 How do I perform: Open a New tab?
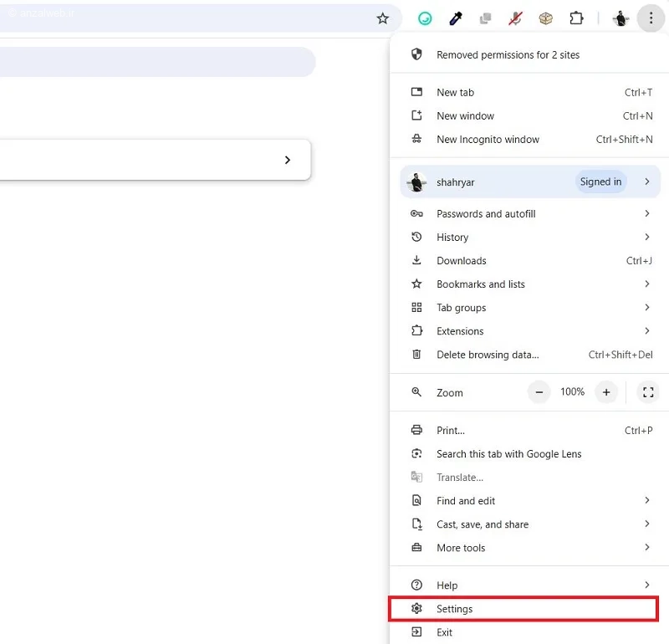point(529,92)
